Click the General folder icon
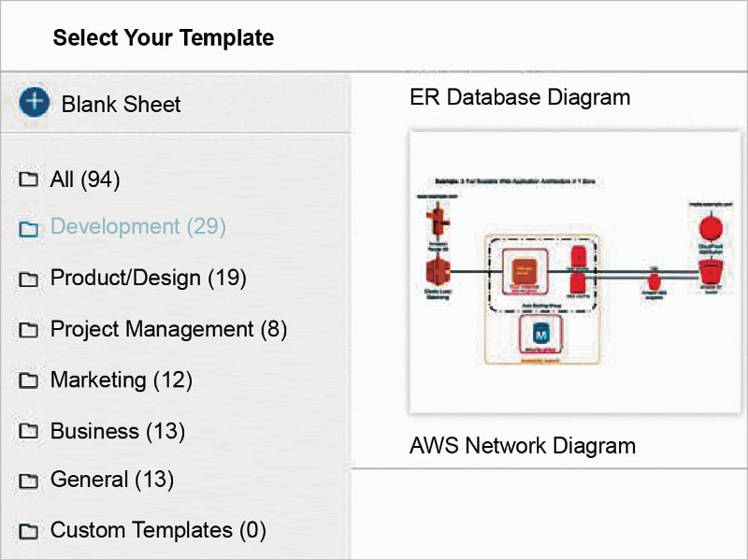This screenshot has height=560, width=748. coord(29,481)
